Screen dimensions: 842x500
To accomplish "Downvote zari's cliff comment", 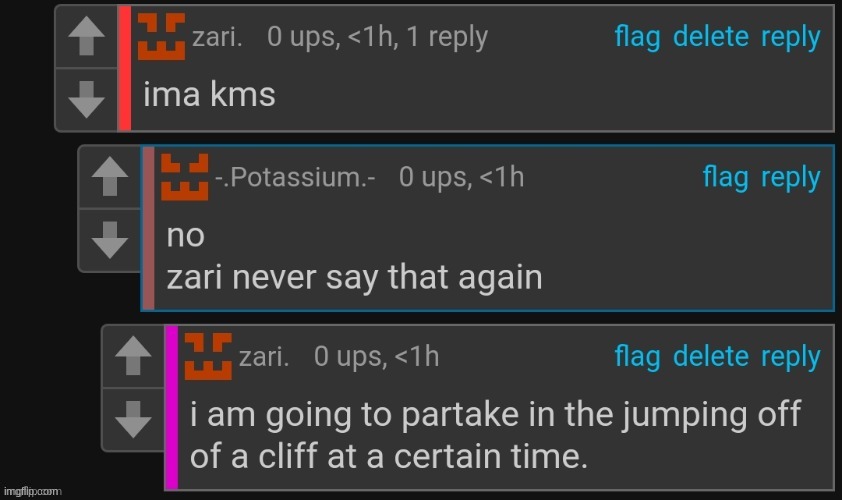I will click(x=133, y=420).
